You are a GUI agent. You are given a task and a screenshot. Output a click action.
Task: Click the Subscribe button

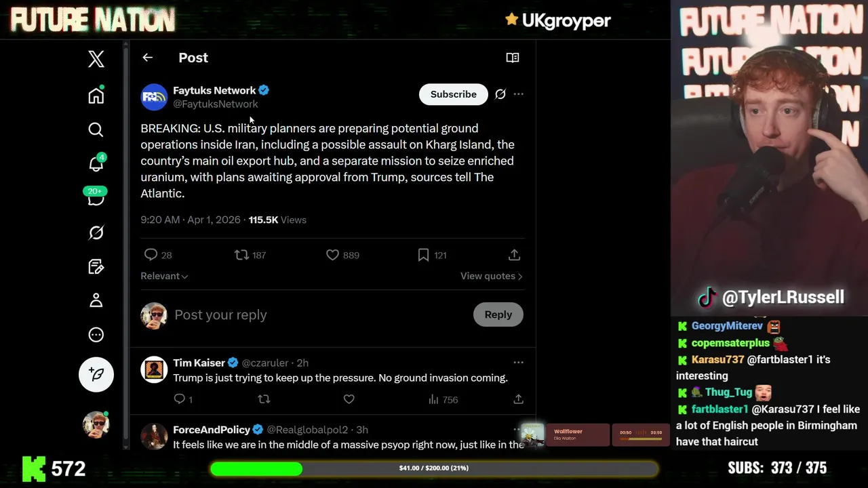pos(454,94)
